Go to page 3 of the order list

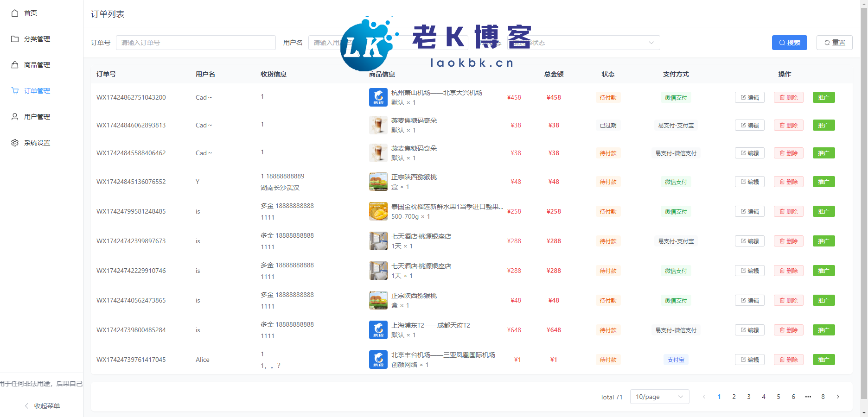(x=748, y=397)
